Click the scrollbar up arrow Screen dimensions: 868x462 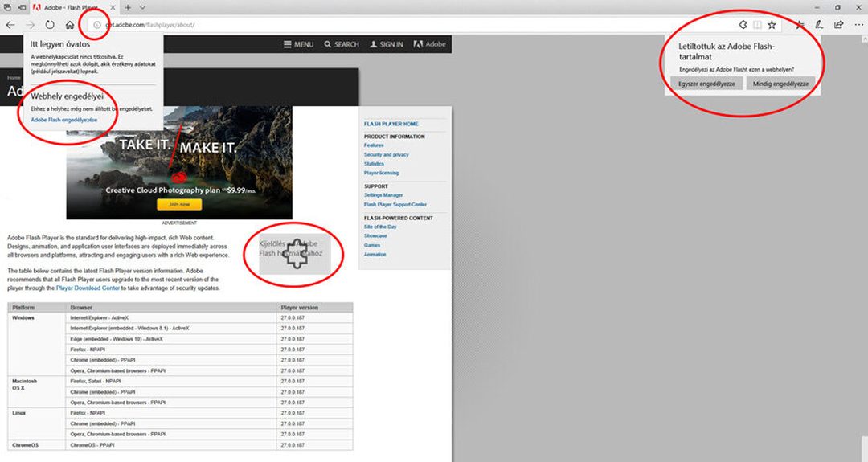coord(864,39)
